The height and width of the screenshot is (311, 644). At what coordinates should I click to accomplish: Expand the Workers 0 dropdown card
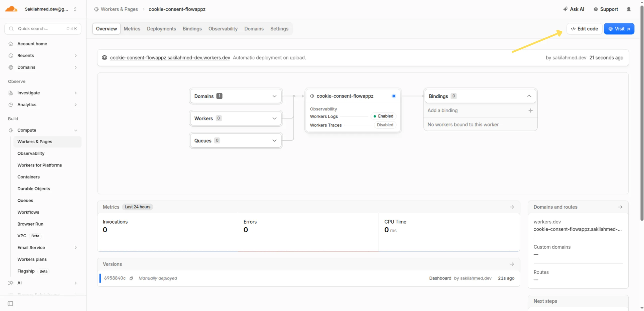click(x=236, y=118)
